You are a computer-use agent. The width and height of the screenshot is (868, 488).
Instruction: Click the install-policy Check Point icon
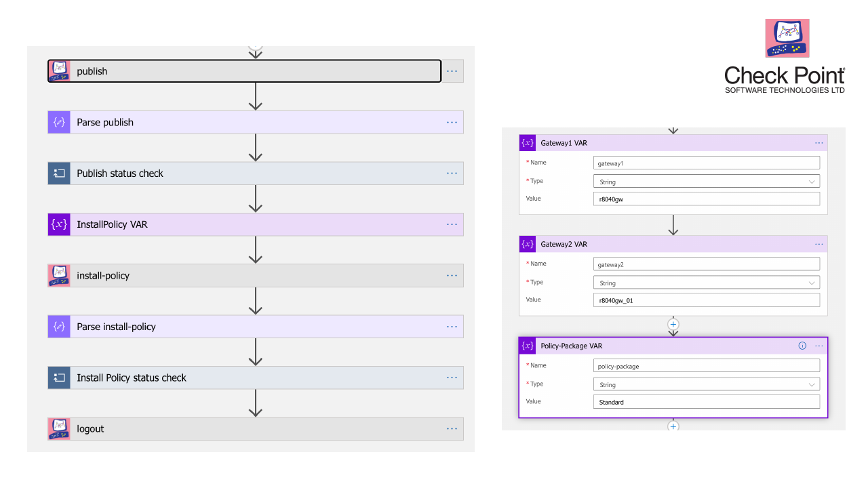coord(59,276)
